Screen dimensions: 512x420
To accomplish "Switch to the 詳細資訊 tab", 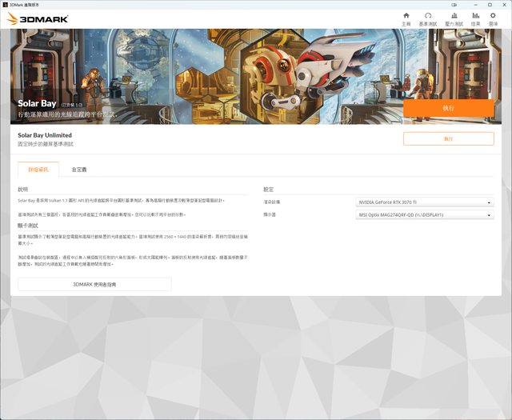I will pyautogui.click(x=38, y=170).
